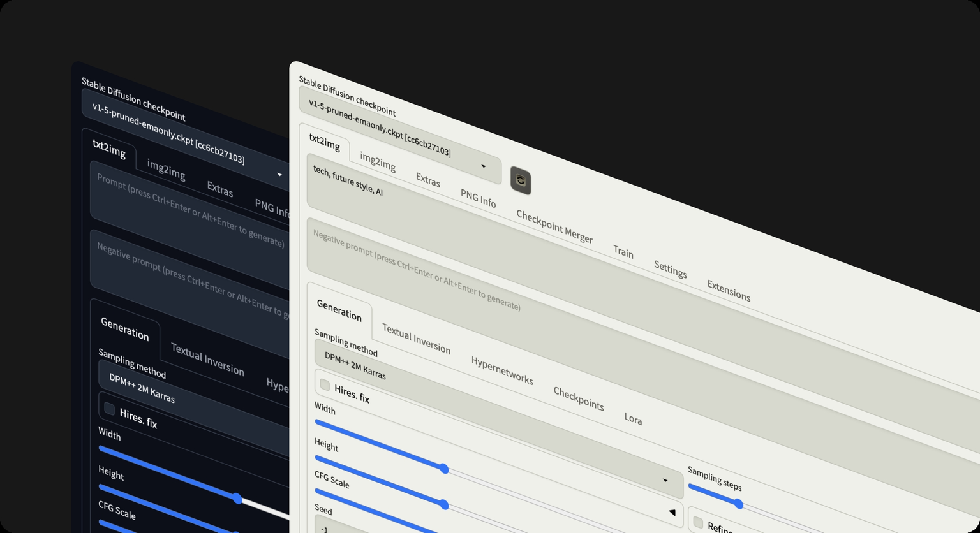Open the Checkpoint Merger tab
Image resolution: width=980 pixels, height=533 pixels.
click(554, 227)
